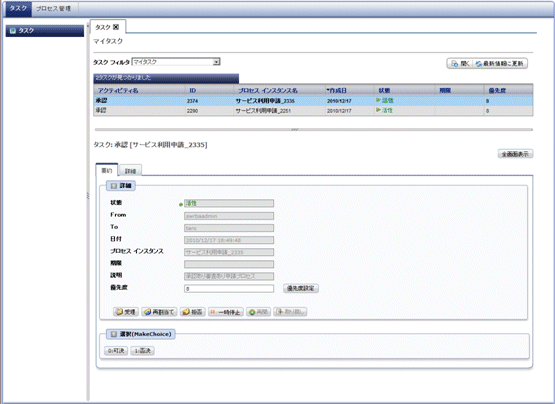Open the タスク フィルタ dropdown arrow
Viewport: 555px width, 404px height.
(x=216, y=62)
